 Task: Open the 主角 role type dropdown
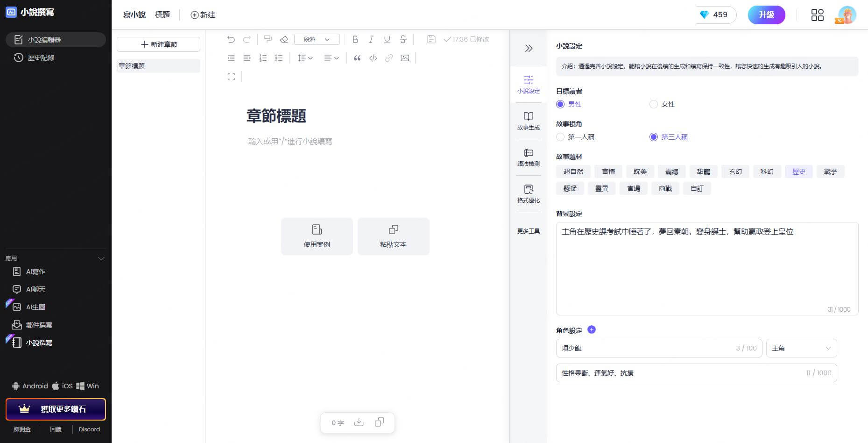pyautogui.click(x=801, y=348)
